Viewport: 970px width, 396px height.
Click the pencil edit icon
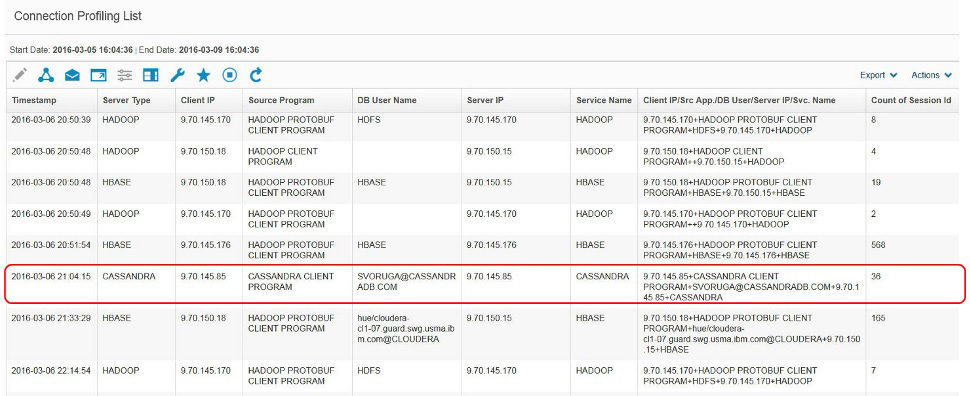click(20, 75)
